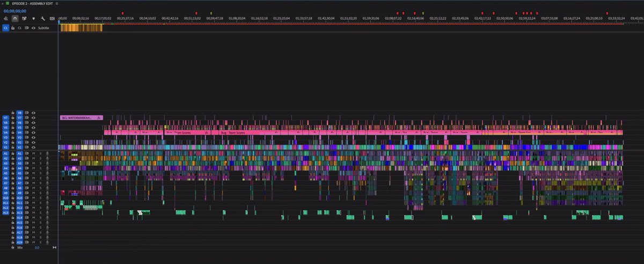This screenshot has height=264, width=644.
Task: Click the Mix track volume value 0.0
Action: (x=37, y=248)
